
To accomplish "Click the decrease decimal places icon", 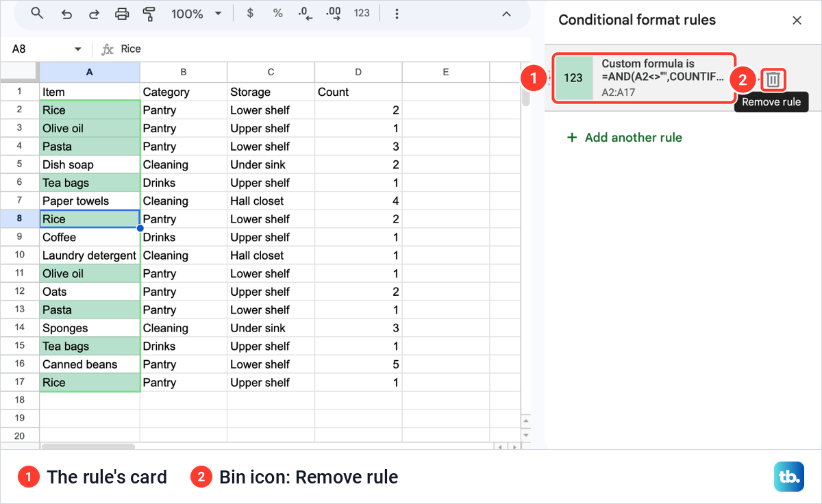I will coord(306,14).
